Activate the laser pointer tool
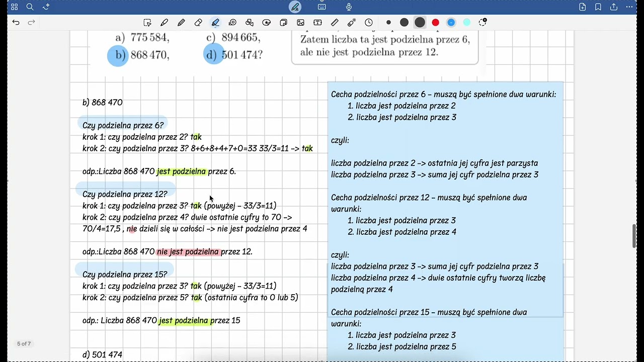The height and width of the screenshot is (362, 644). coord(352,23)
